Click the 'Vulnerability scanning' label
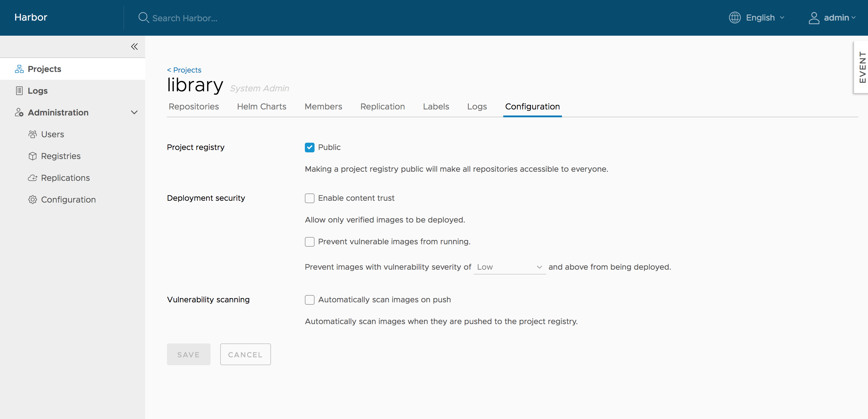868x419 pixels. coord(208,300)
